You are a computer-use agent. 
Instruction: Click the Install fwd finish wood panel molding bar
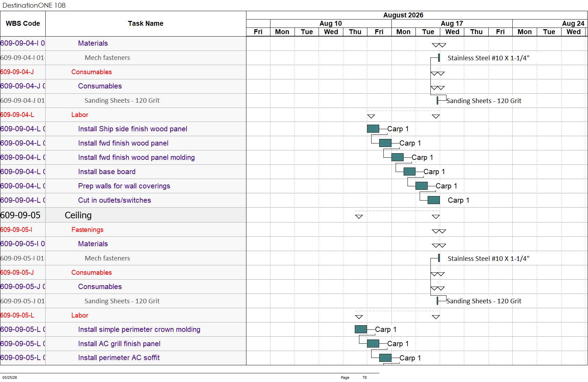click(x=397, y=157)
